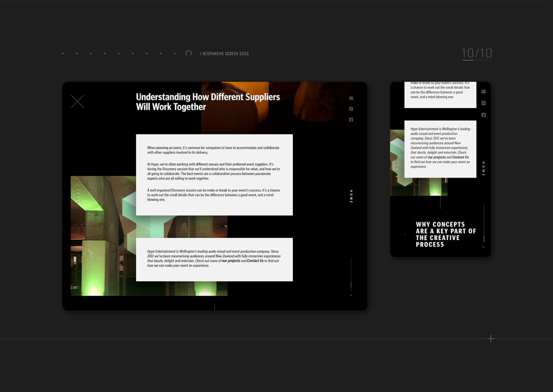
Task: Follow the 'Contact Us' link in tablet text
Action: (255, 261)
